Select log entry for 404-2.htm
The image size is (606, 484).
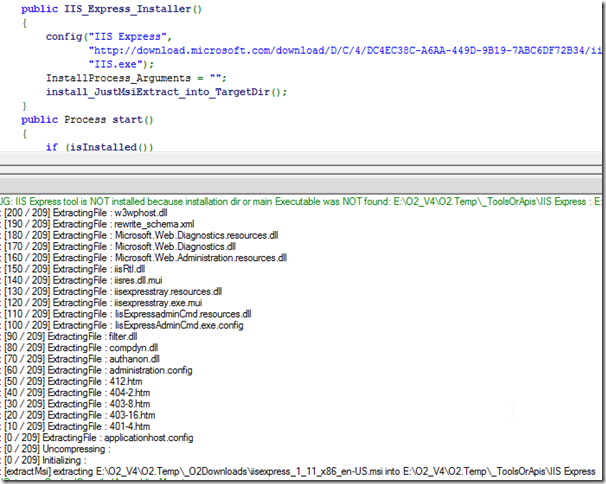[77, 392]
